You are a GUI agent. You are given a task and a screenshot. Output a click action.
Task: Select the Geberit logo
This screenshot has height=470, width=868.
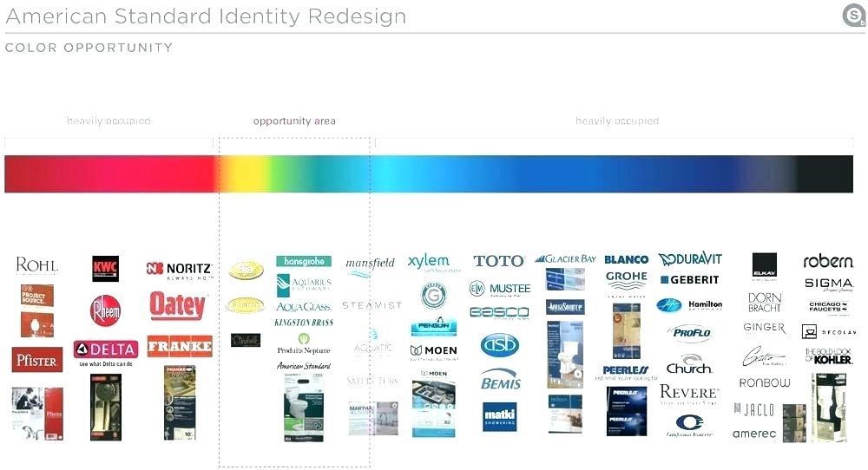pyautogui.click(x=690, y=280)
